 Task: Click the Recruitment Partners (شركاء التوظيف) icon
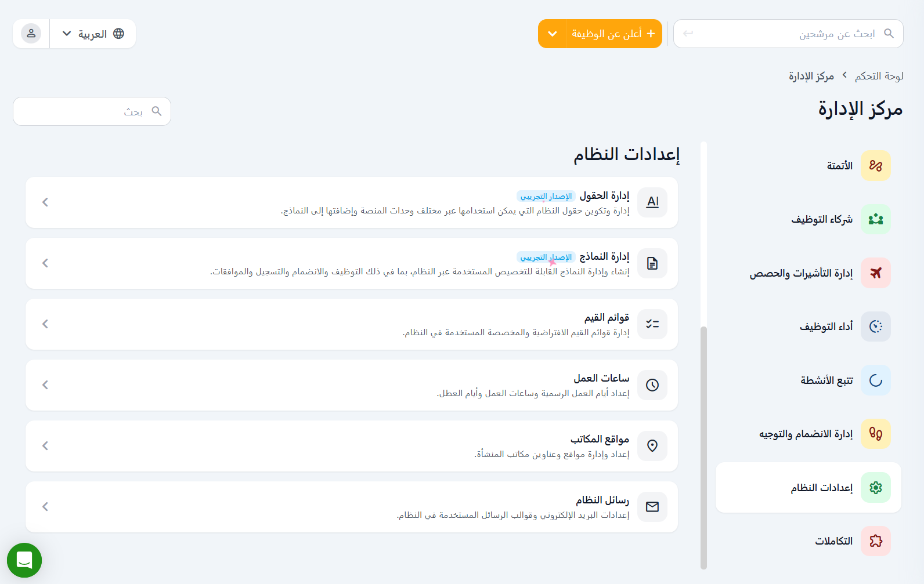tap(875, 219)
